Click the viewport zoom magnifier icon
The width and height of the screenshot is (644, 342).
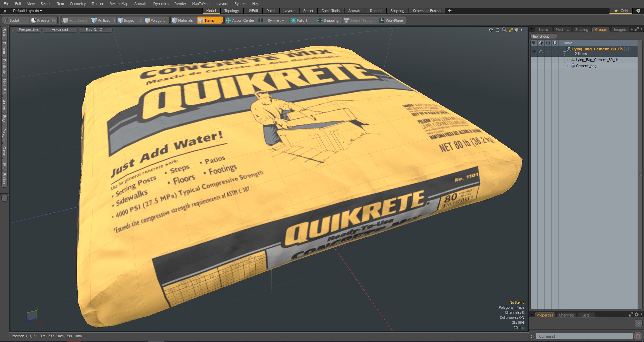point(504,30)
